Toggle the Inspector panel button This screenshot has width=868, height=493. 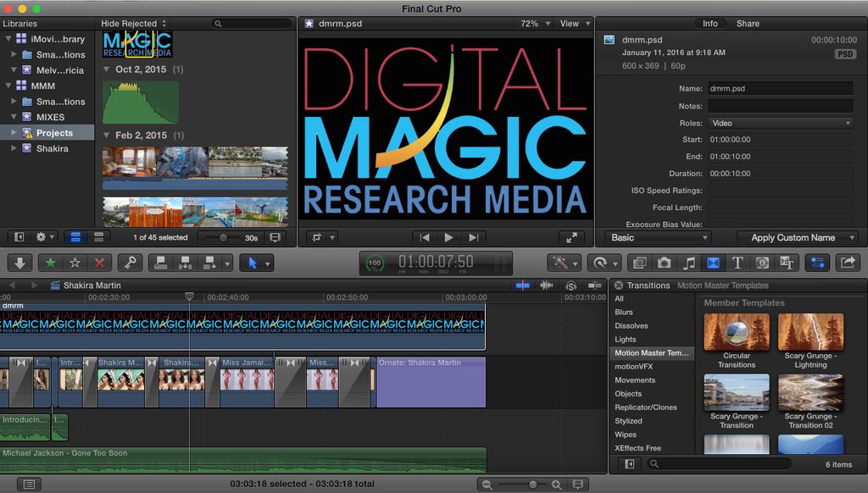pos(817,263)
